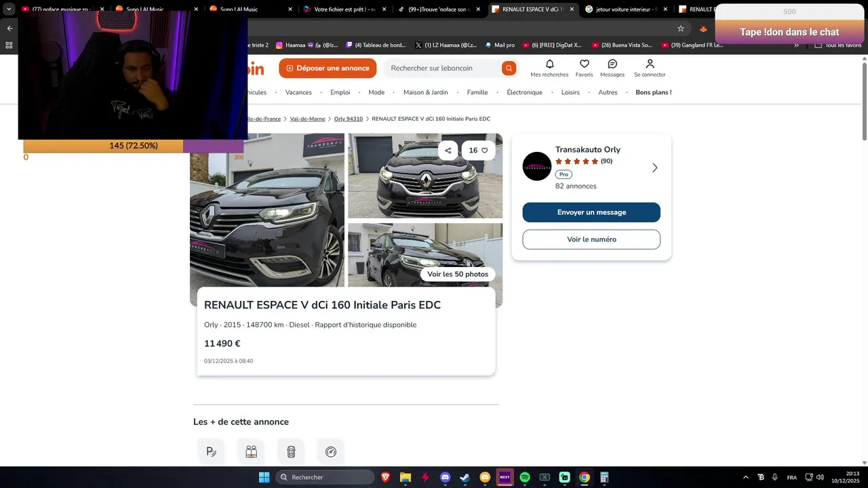Bookmark page with star icon in address bar

(x=681, y=28)
